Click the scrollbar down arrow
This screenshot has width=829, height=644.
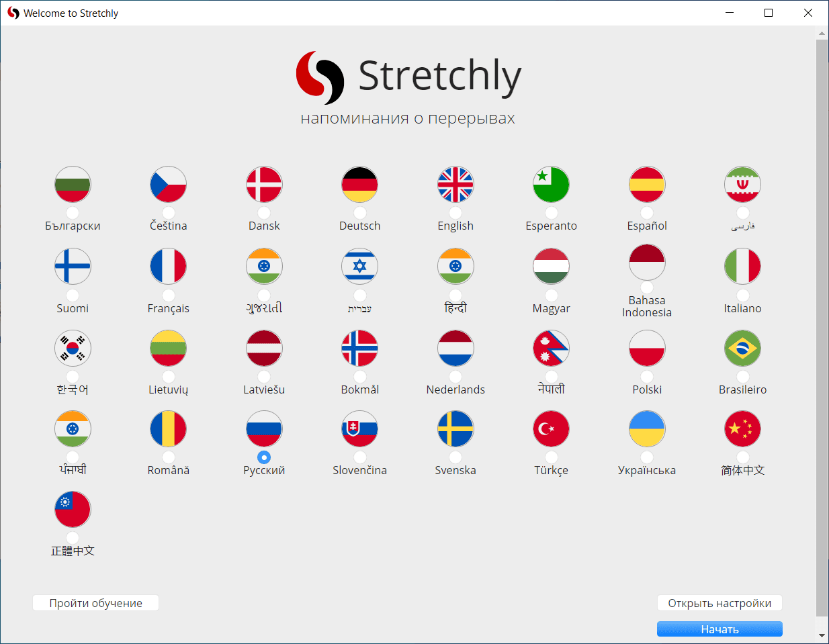pos(822,635)
